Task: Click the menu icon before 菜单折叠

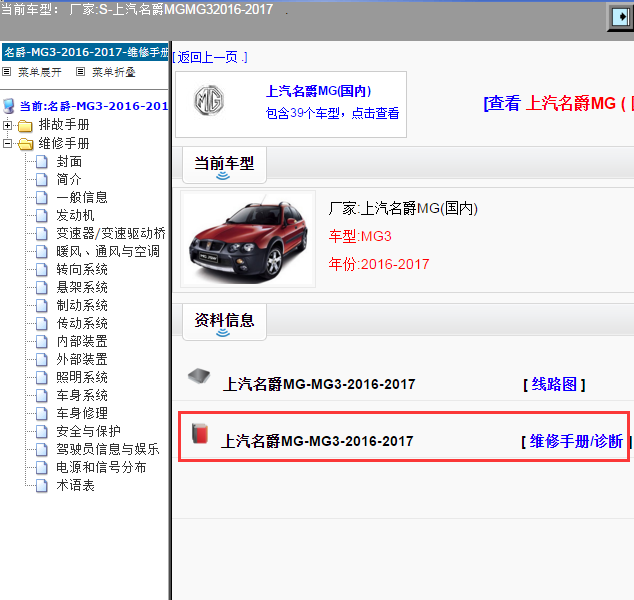Action: click(80, 72)
